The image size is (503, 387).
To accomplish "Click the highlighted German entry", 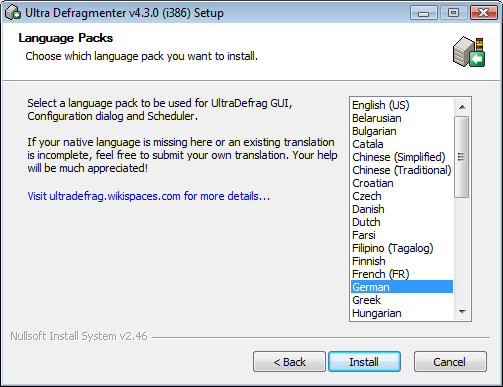I will [402, 287].
